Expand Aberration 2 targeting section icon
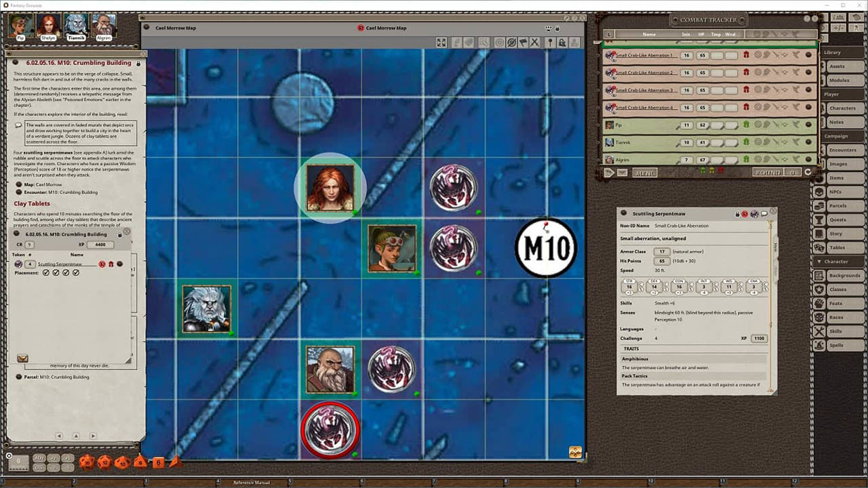Viewport: 868px width, 488px height. coord(759,73)
